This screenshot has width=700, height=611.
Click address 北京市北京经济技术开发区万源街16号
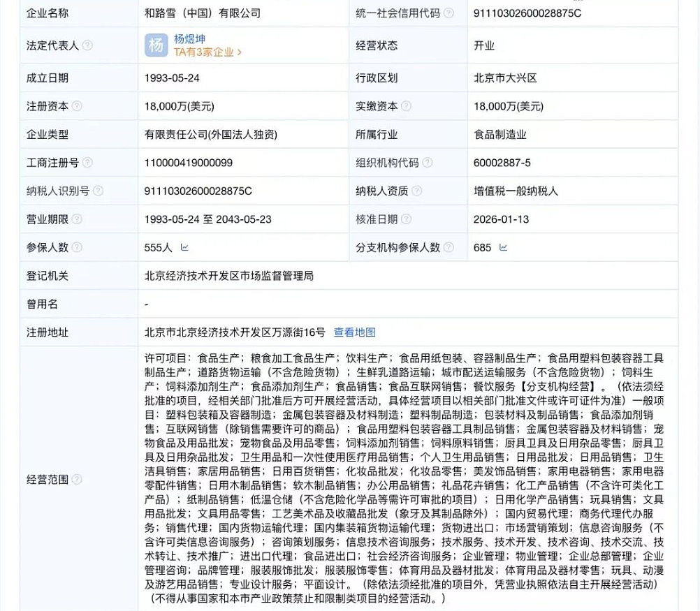click(x=235, y=332)
